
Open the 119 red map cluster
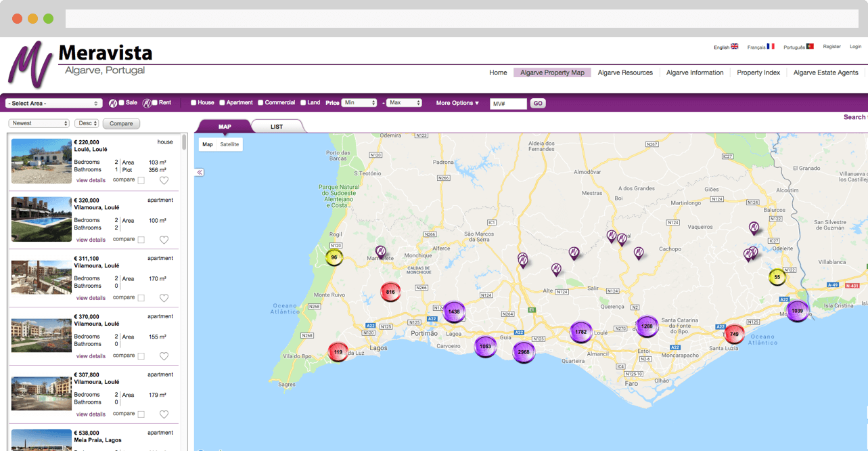(x=338, y=352)
